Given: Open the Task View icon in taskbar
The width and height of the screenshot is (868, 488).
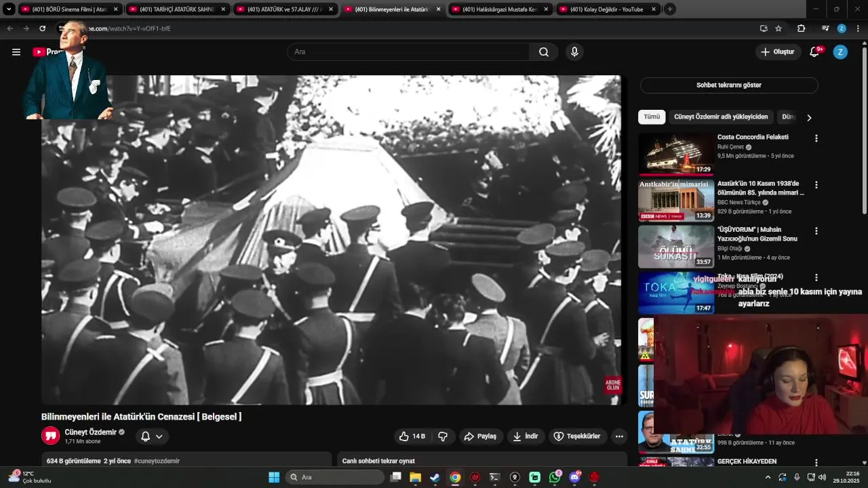Looking at the screenshot, I should point(396,477).
